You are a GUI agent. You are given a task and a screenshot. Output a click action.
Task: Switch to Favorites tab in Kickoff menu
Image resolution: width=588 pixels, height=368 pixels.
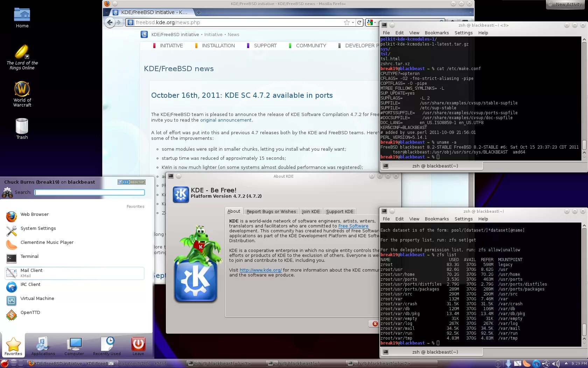click(x=13, y=346)
